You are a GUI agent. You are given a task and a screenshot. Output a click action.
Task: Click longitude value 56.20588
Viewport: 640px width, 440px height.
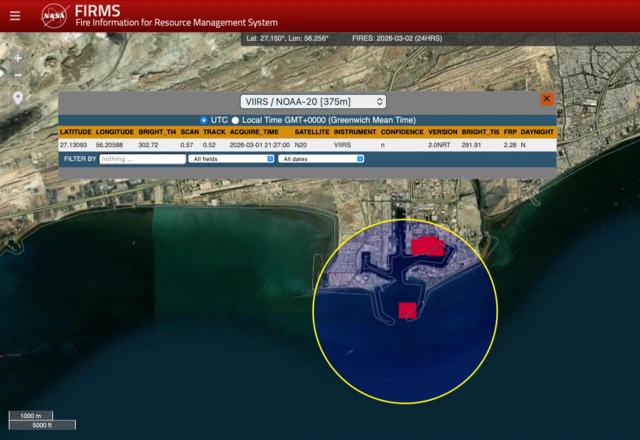pyautogui.click(x=109, y=145)
